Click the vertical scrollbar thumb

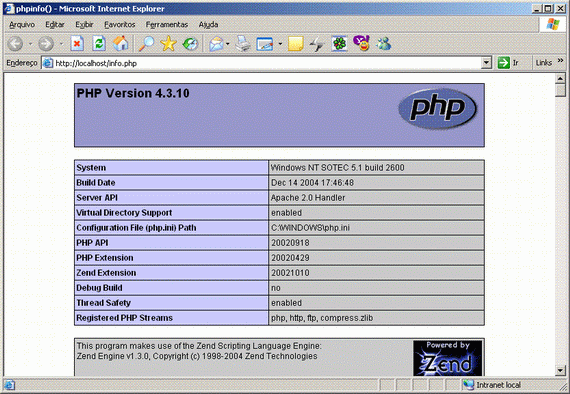pyautogui.click(x=560, y=90)
